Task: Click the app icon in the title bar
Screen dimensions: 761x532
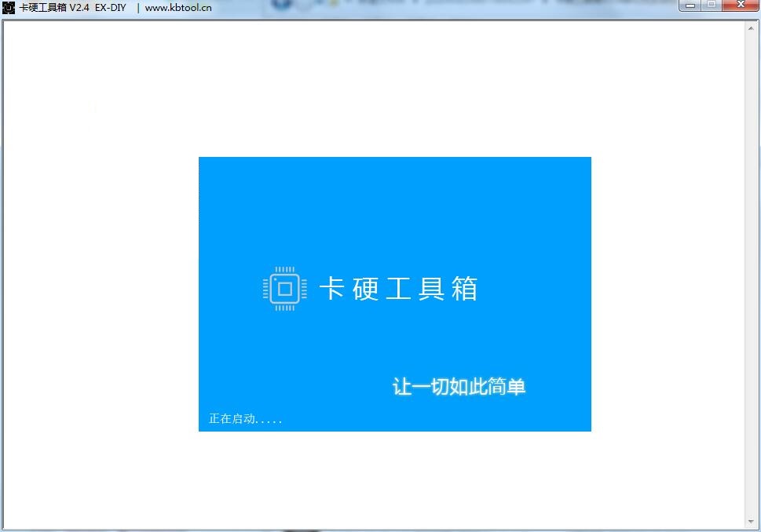Action: pos(9,7)
